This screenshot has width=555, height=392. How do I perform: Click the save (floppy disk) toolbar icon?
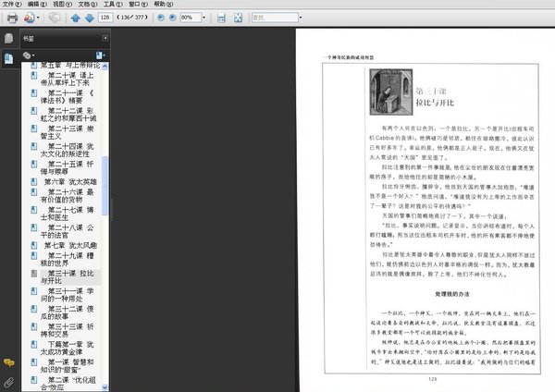pos(220,18)
